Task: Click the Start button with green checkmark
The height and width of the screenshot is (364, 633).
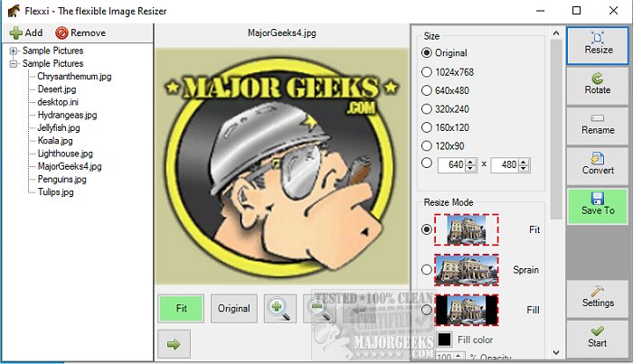Action: coord(598,339)
